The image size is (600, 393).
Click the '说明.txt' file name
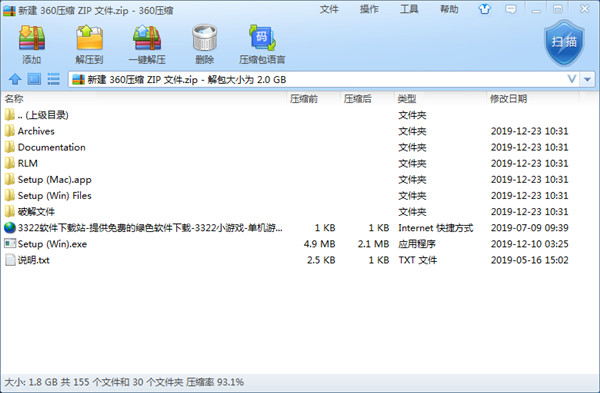(34, 260)
